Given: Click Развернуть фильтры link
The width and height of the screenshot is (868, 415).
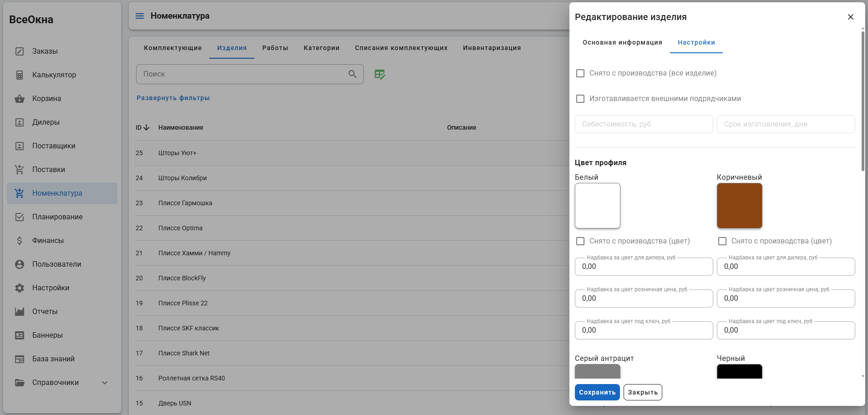Looking at the screenshot, I should [173, 98].
